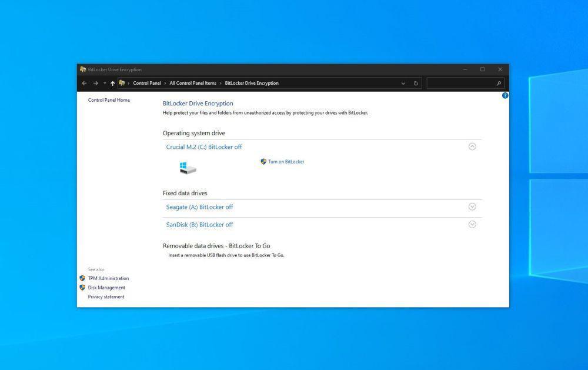Image resolution: width=588 pixels, height=370 pixels.
Task: Expand the Seagate (A:) drive section
Action: coord(472,207)
